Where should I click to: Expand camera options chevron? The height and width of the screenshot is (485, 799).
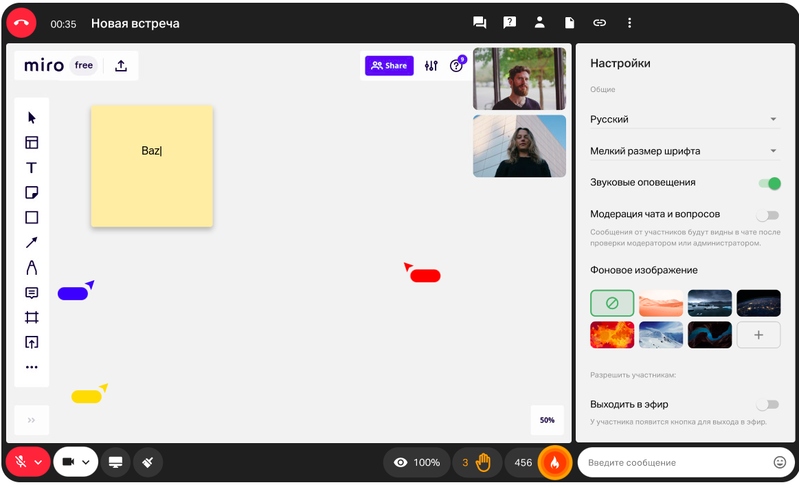[87, 462]
